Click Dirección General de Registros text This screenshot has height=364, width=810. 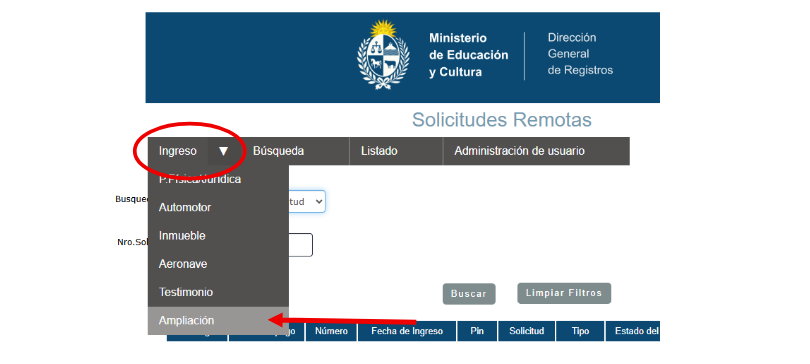pos(580,54)
